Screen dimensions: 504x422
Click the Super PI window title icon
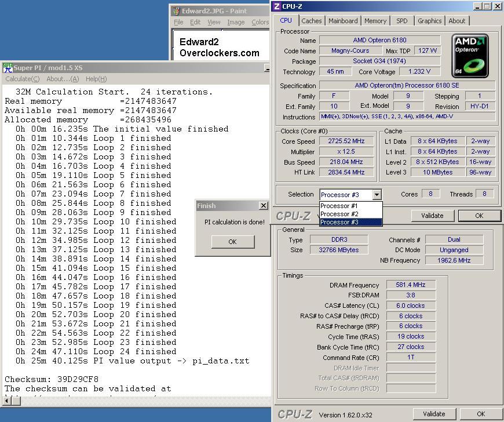click(8, 68)
